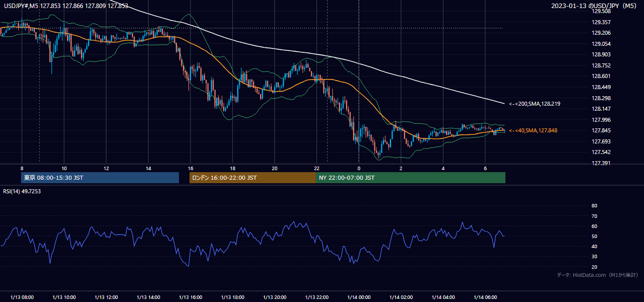
Task: Click the 1/13 22:00 date axis label
Action: pos(317,297)
